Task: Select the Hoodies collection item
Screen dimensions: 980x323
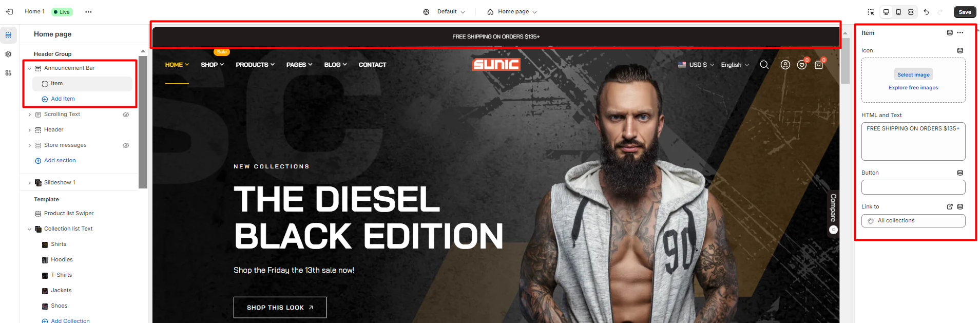Action: pos(62,260)
